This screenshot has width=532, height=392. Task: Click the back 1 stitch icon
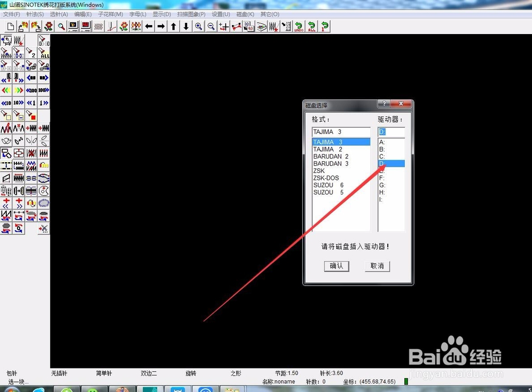[31, 103]
